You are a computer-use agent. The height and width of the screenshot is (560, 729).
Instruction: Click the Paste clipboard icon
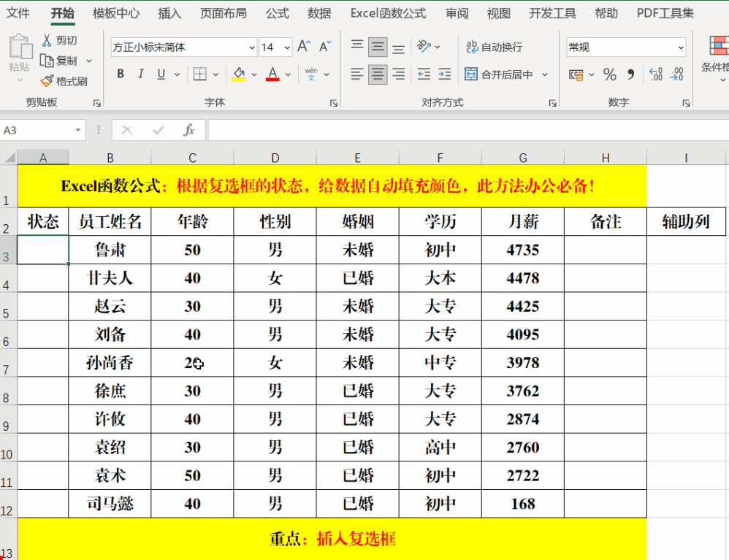coord(20,47)
